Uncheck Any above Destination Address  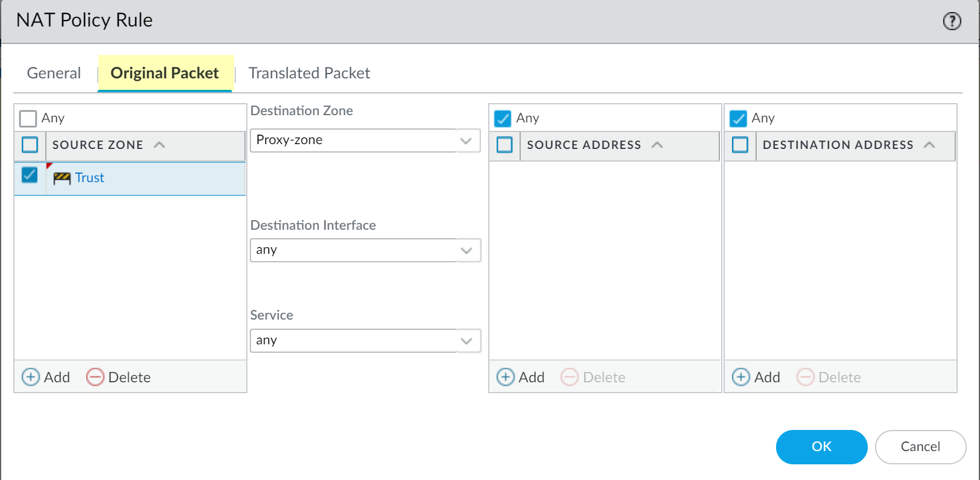[738, 118]
